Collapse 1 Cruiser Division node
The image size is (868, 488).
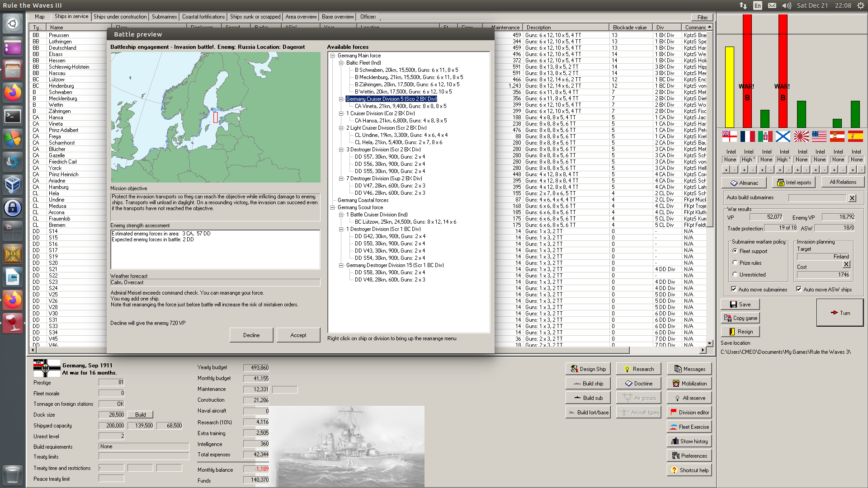[341, 114]
